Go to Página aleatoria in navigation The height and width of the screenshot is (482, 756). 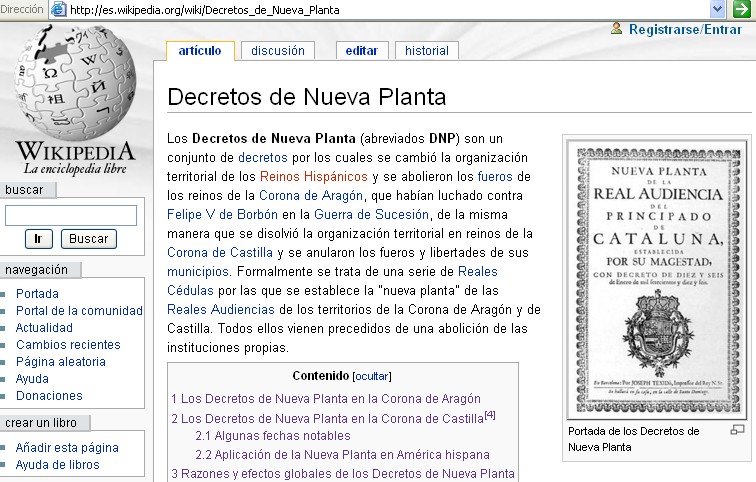[x=61, y=362]
